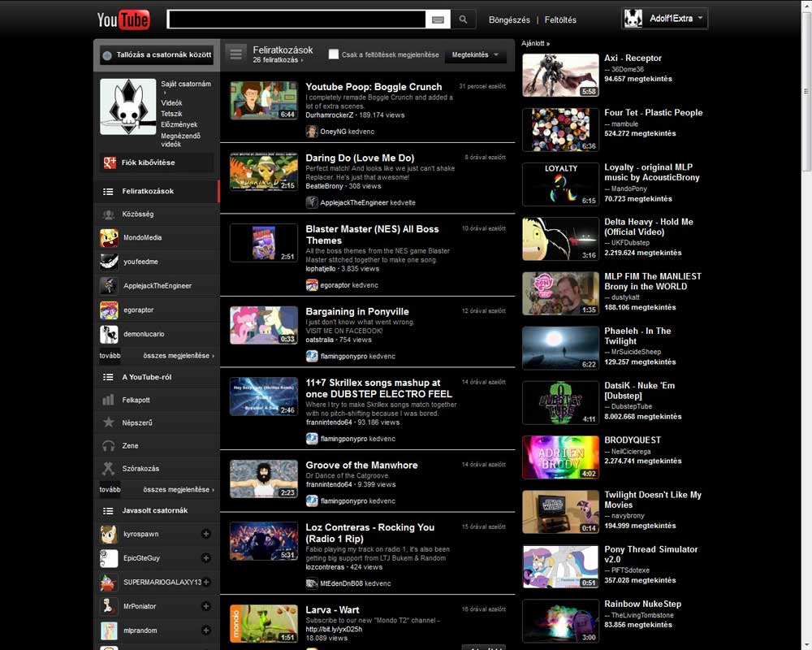The height and width of the screenshot is (650, 812).
Task: Open Közösség community icon
Action: pyautogui.click(x=108, y=214)
